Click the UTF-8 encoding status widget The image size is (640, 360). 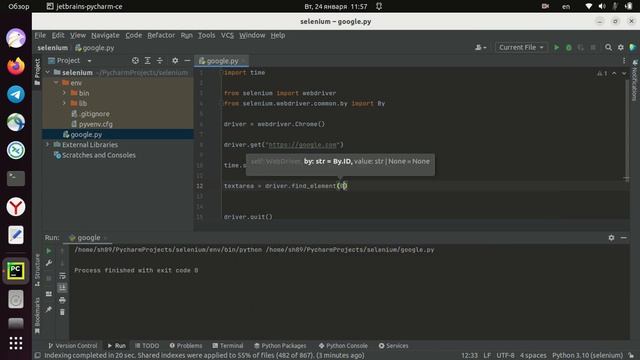[x=505, y=355]
